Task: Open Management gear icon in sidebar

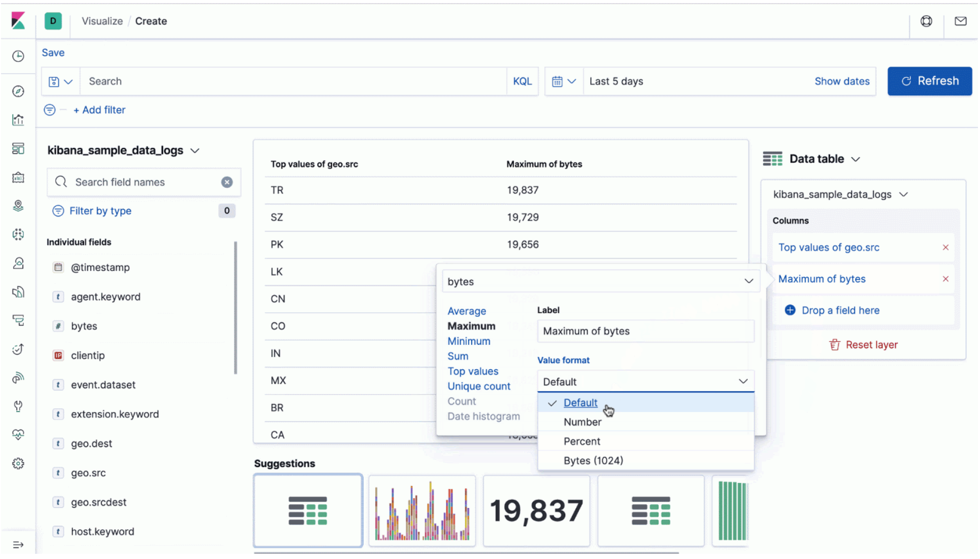Action: coord(18,464)
